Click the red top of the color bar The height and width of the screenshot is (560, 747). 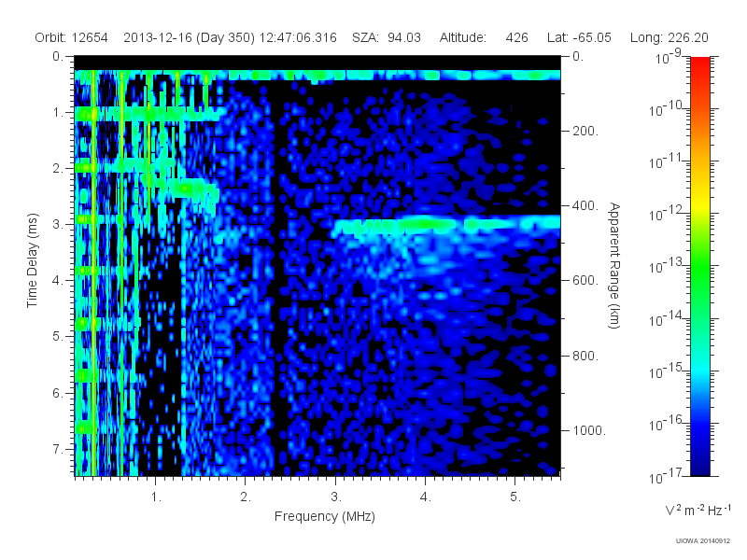(x=699, y=64)
